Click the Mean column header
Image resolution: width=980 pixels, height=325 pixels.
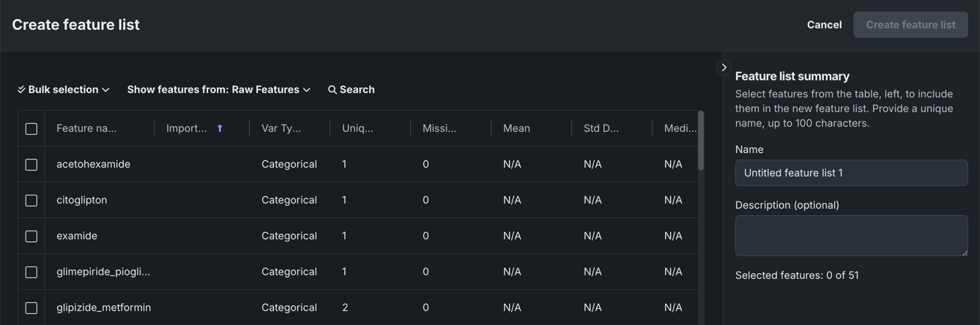[x=516, y=129]
